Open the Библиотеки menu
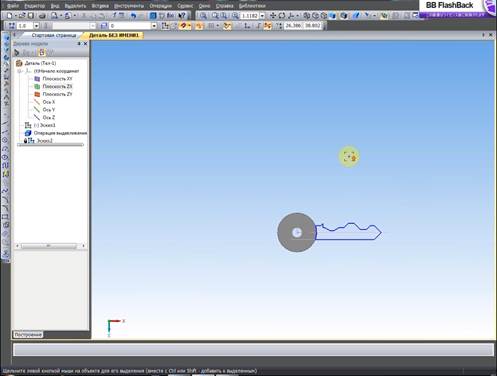 click(x=252, y=6)
